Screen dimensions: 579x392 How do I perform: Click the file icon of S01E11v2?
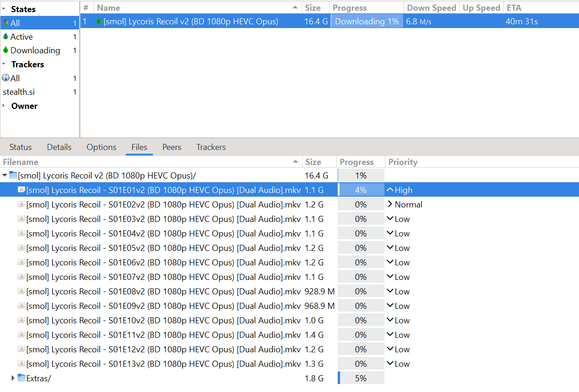tap(21, 335)
